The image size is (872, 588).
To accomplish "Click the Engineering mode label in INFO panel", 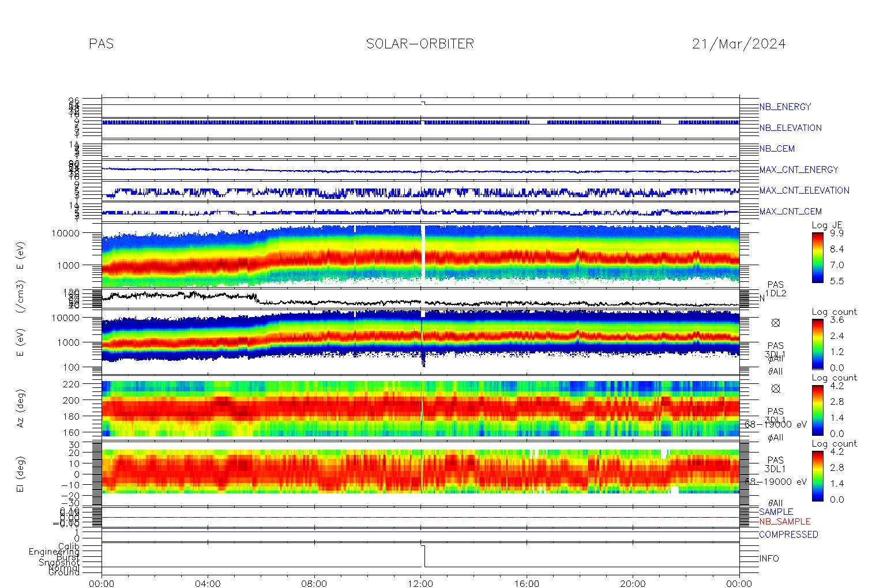I will 55,552.
